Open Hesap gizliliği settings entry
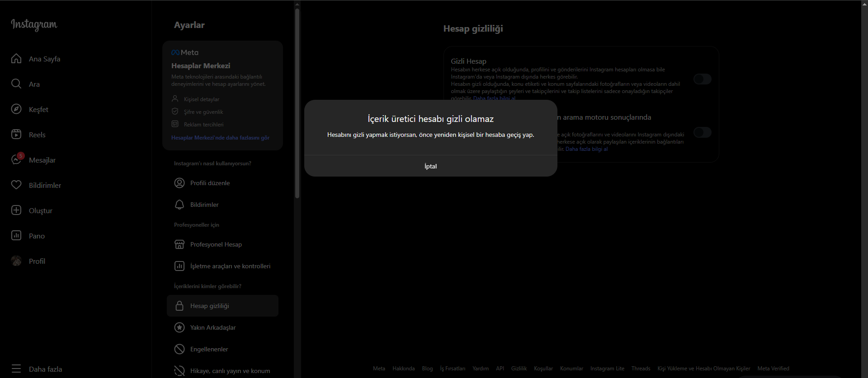This screenshot has height=378, width=868. pyautogui.click(x=222, y=306)
